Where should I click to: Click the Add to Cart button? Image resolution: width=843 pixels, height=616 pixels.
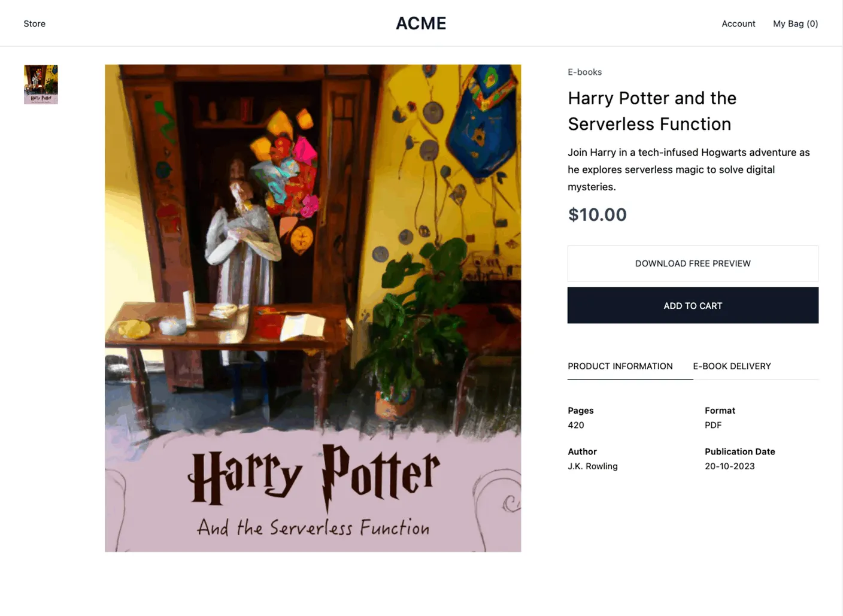click(x=693, y=305)
